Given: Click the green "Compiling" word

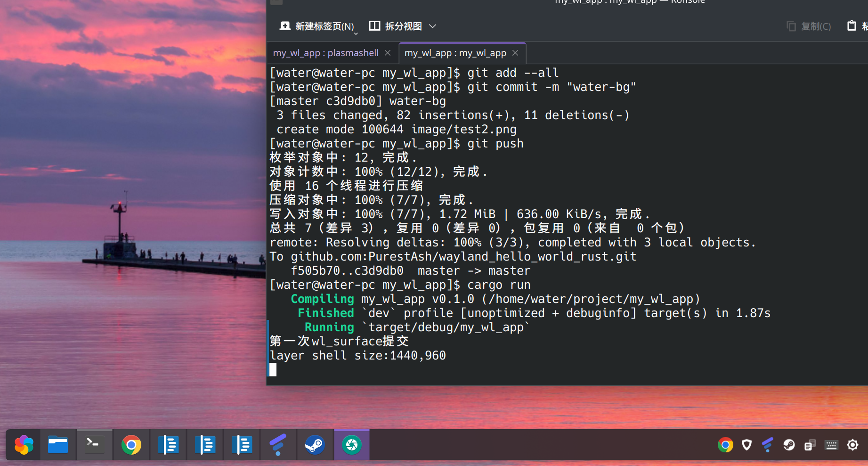Looking at the screenshot, I should 322,299.
